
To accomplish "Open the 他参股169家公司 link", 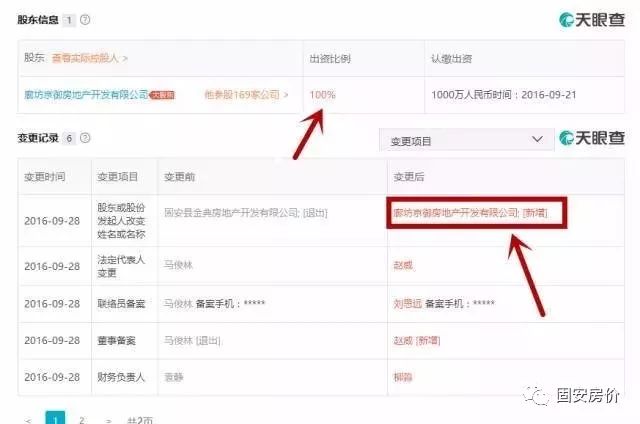I will (x=246, y=95).
